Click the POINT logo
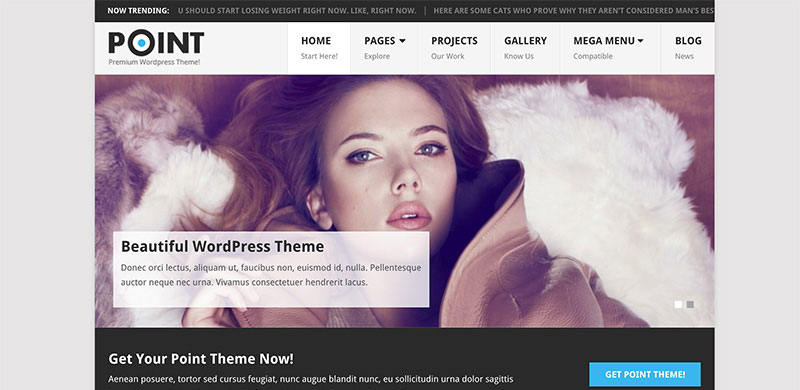The image size is (800, 390). 156,43
